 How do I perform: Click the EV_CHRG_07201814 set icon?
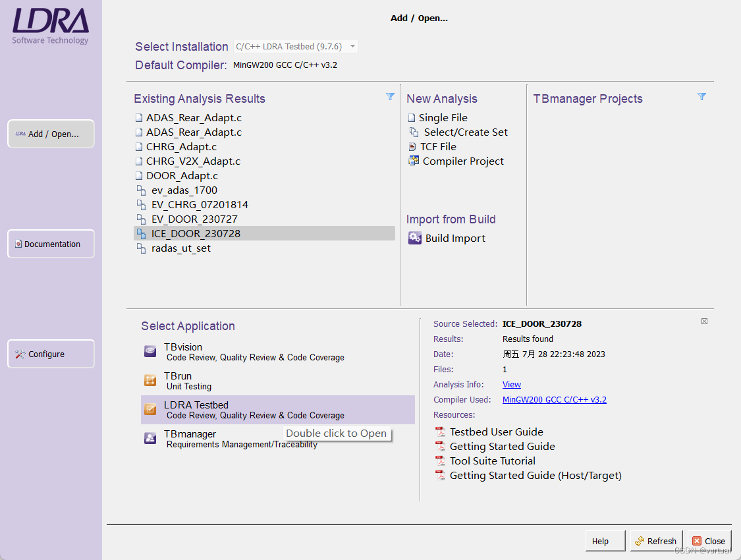coord(141,205)
